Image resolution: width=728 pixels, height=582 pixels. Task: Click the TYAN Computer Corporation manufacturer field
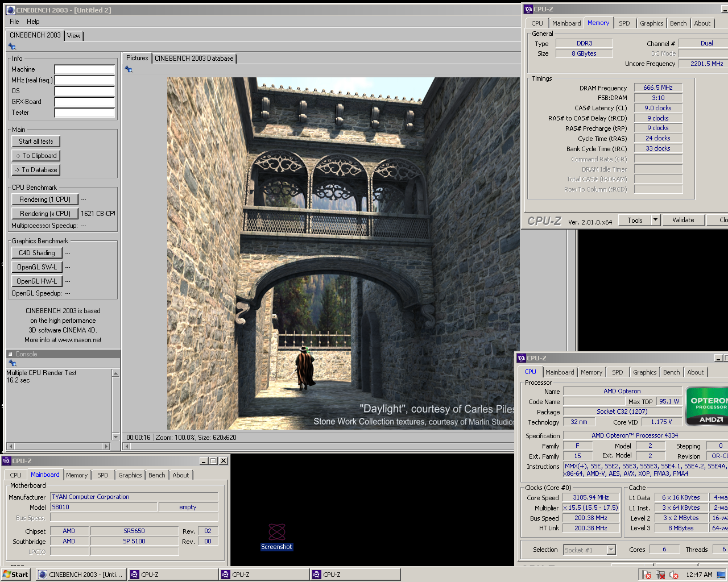(x=134, y=497)
